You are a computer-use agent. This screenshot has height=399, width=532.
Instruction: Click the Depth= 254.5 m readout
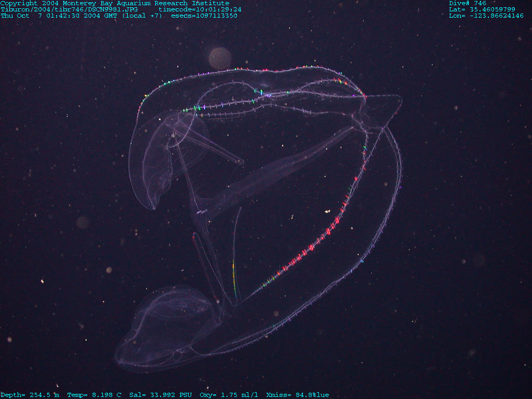[30, 395]
